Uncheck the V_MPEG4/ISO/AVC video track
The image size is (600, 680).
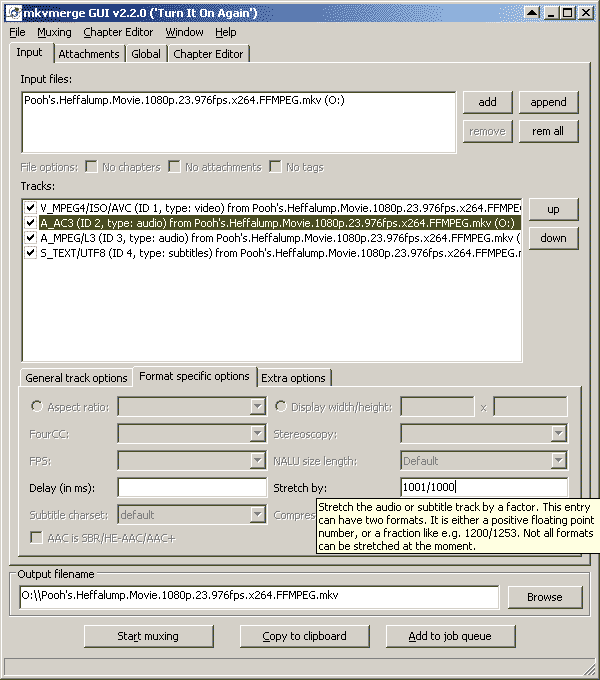coord(30,208)
